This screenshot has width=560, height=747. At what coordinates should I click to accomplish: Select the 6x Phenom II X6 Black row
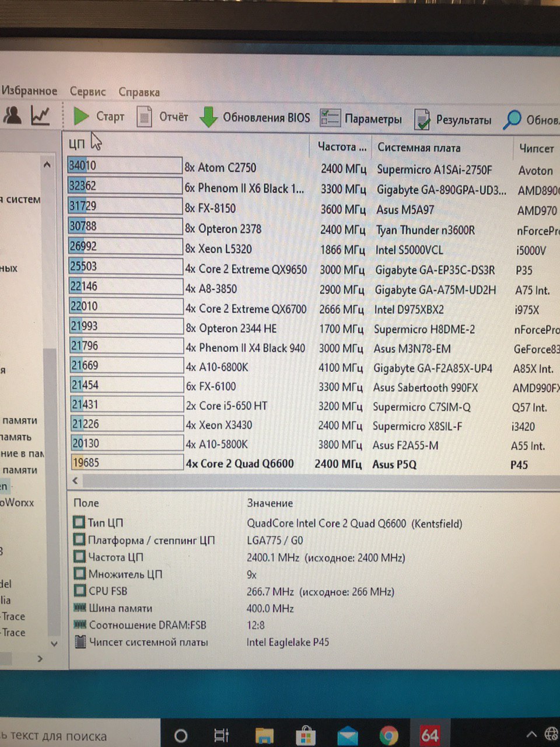click(x=312, y=188)
